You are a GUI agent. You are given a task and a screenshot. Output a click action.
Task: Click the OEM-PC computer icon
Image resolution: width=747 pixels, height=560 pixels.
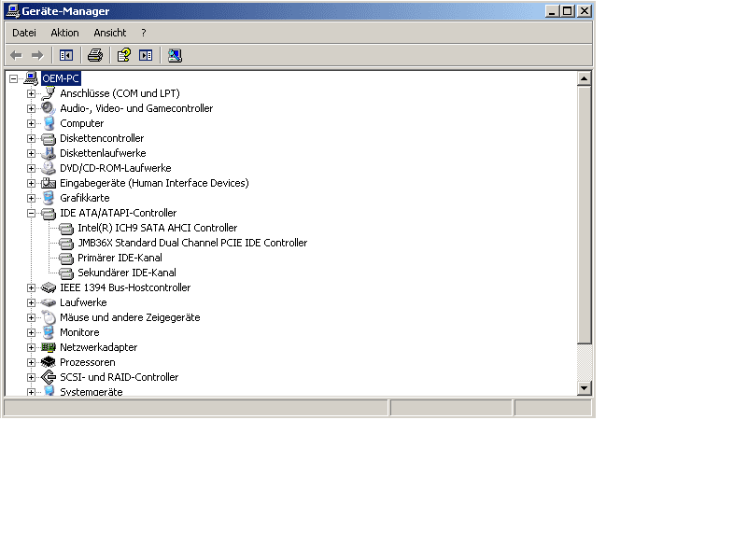click(31, 78)
